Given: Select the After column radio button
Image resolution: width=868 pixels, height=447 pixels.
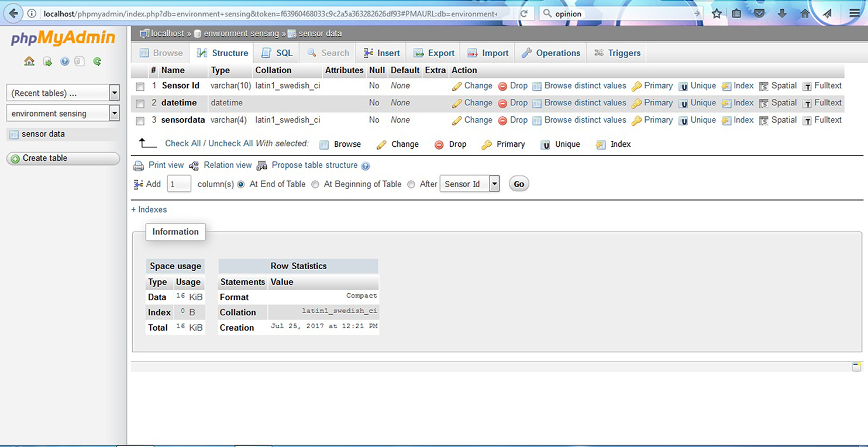Looking at the screenshot, I should pos(411,184).
